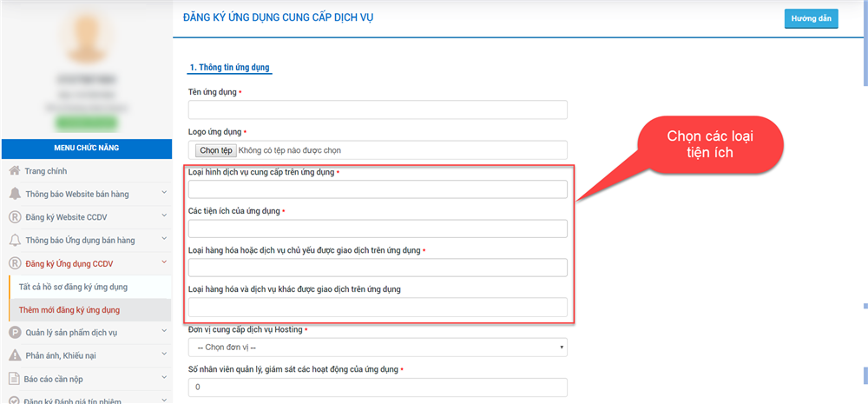Screen dimensions: 868x404
Task: Expand Đăng ký Đánh giá tín nhiệm chevron
Action: (164, 400)
